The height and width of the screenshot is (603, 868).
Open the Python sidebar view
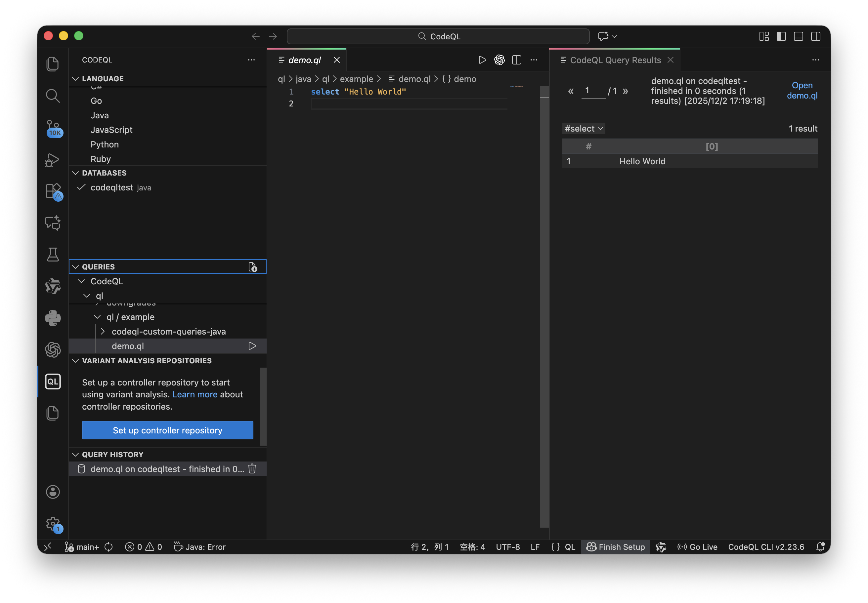click(53, 318)
